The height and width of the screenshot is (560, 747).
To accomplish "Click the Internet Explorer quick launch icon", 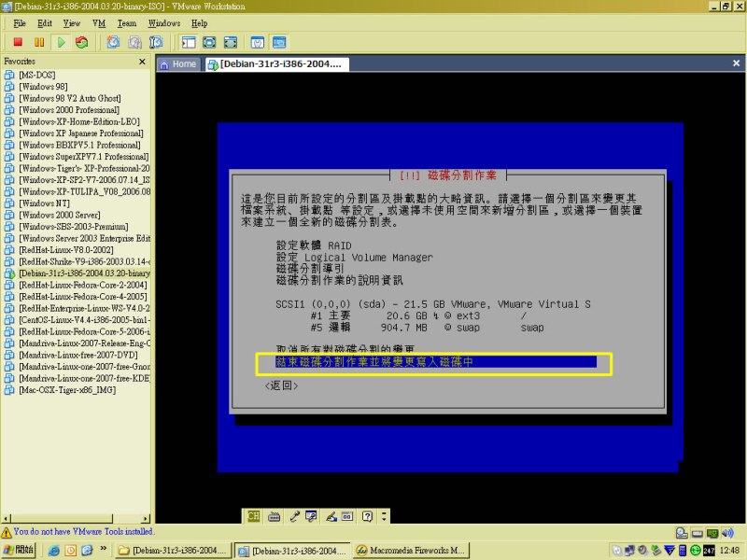I will [x=54, y=551].
